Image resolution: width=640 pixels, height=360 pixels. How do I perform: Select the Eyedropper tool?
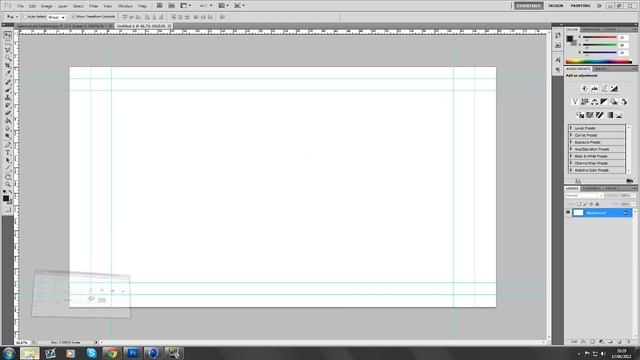[x=7, y=74]
